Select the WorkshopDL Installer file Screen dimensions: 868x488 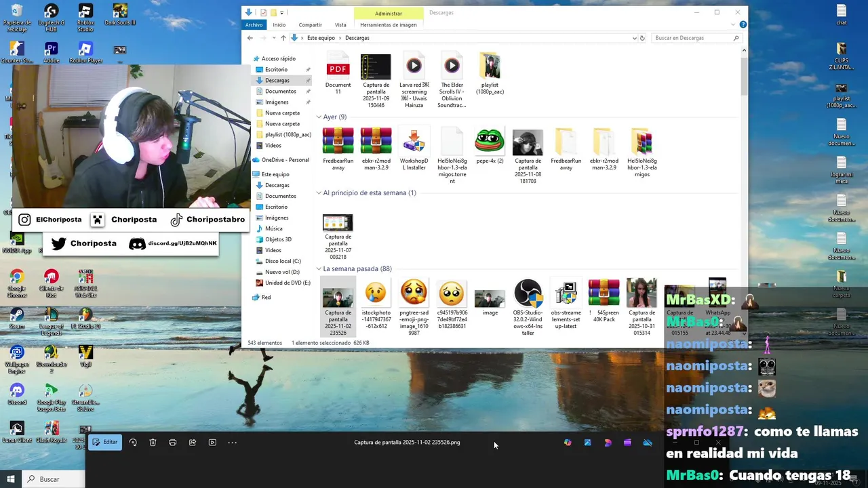(x=414, y=149)
